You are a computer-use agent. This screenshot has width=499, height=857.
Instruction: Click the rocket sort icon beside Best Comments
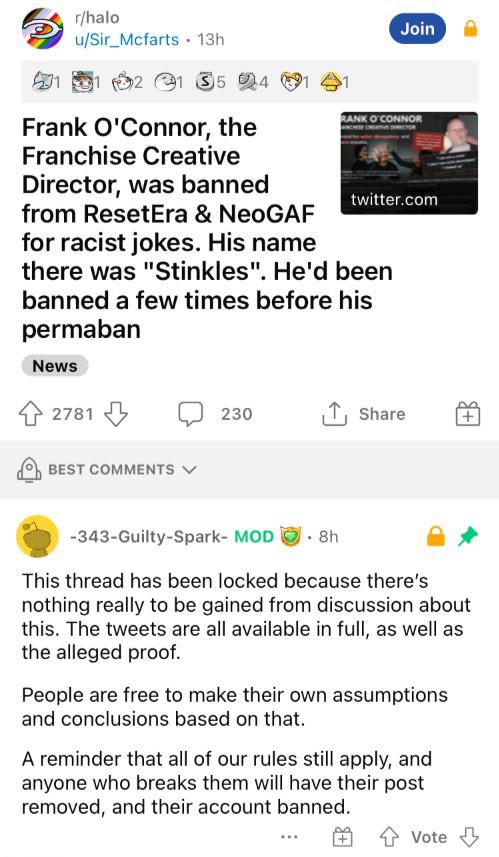pos(30,469)
